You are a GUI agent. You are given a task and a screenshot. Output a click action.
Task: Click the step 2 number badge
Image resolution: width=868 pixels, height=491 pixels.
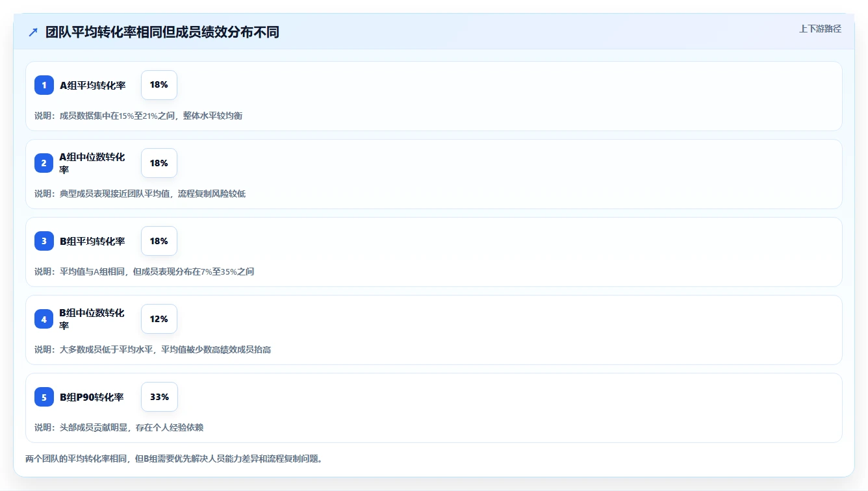44,163
